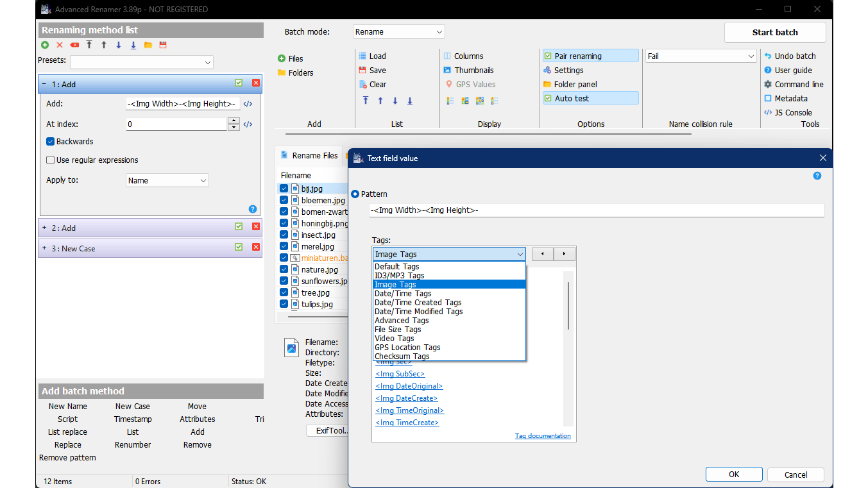868x488 pixels.
Task: Switch to second thumbnail view mode icon
Action: pos(464,101)
